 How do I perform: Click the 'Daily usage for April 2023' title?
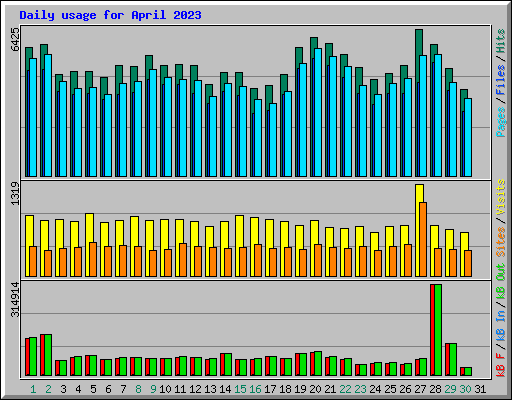[110, 15]
